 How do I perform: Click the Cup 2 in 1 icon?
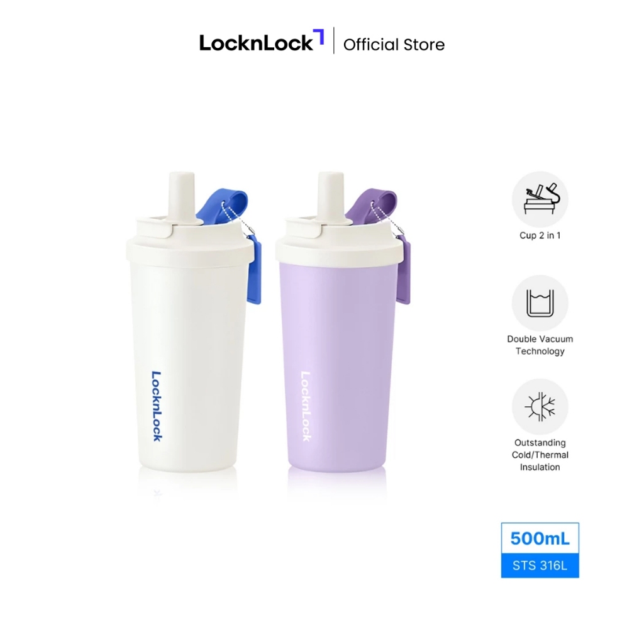pyautogui.click(x=540, y=199)
